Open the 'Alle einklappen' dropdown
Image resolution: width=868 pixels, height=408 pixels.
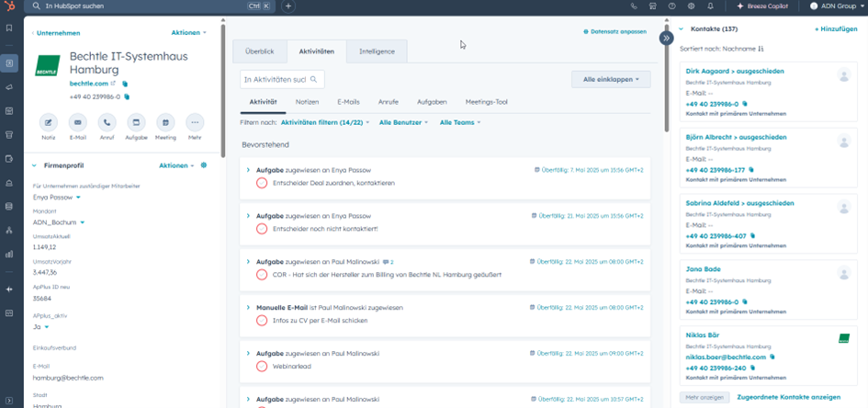click(611, 80)
